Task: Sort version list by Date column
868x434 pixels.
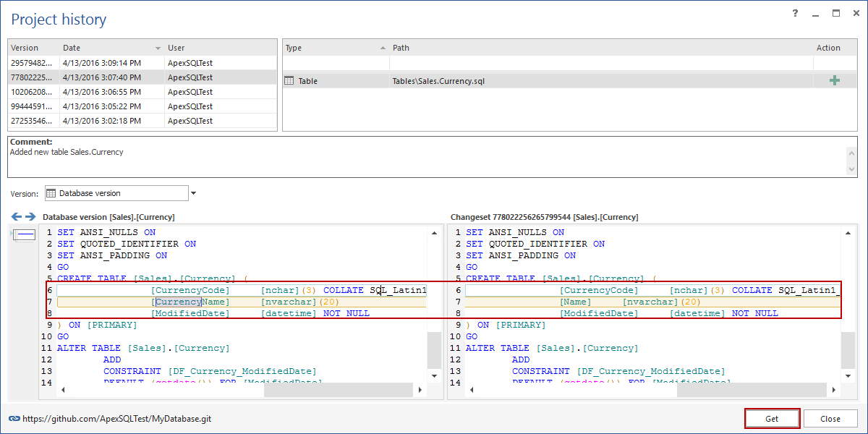Action: (x=109, y=48)
